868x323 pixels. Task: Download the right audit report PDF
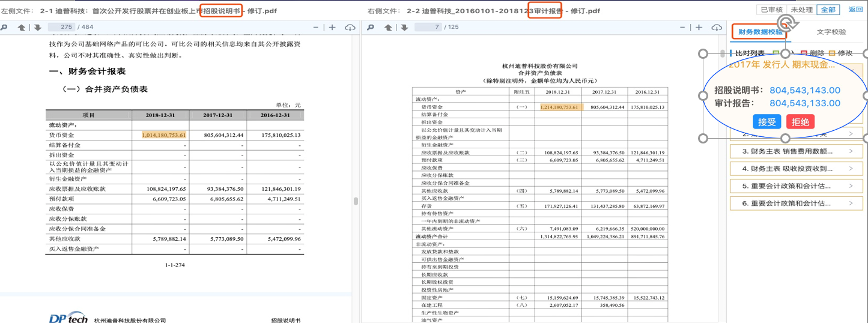(x=716, y=28)
